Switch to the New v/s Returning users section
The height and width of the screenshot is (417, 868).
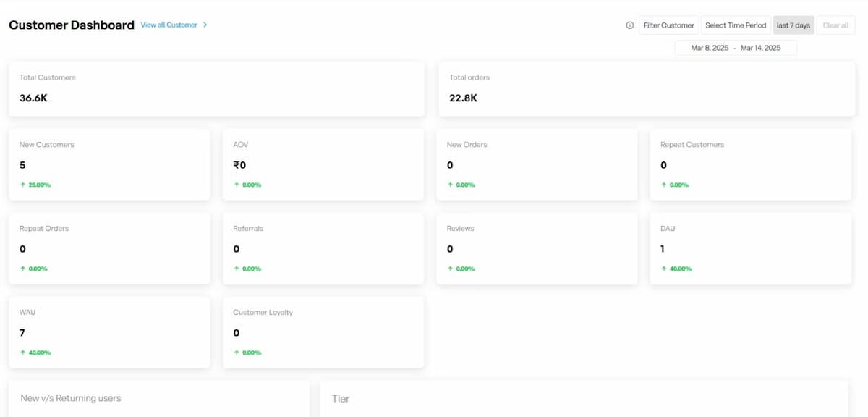[x=72, y=397]
